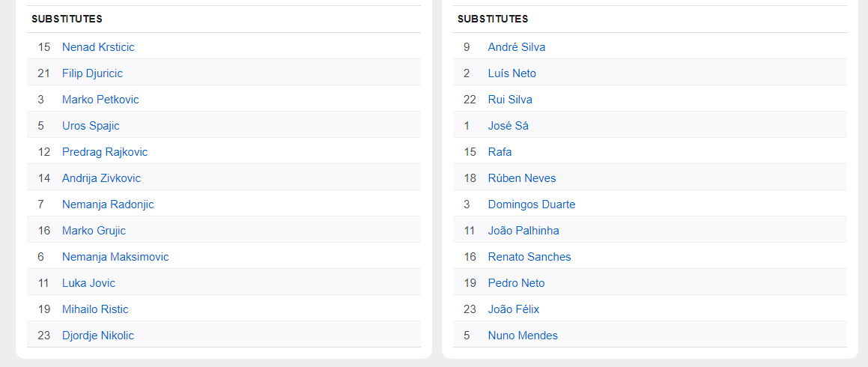The image size is (868, 367).
Task: Open Nenad Krsticic player link
Action: point(98,47)
